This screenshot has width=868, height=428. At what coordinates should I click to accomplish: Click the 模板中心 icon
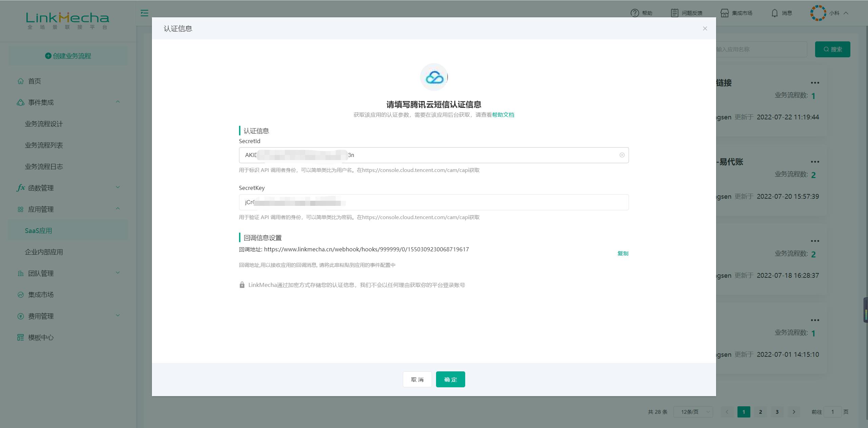21,337
